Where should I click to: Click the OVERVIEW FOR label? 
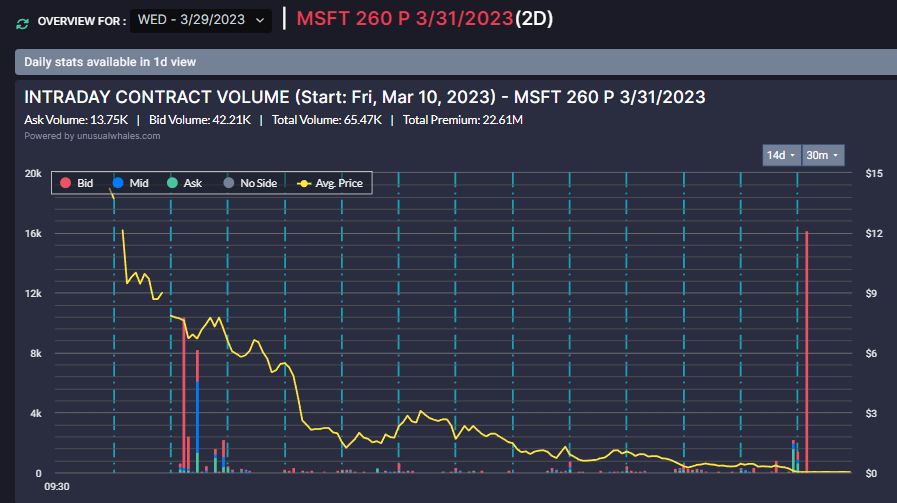(82, 22)
